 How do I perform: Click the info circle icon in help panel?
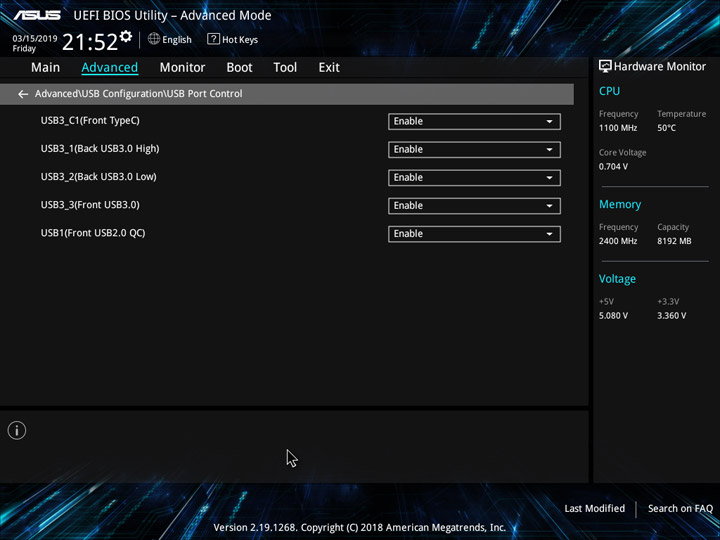tap(17, 430)
